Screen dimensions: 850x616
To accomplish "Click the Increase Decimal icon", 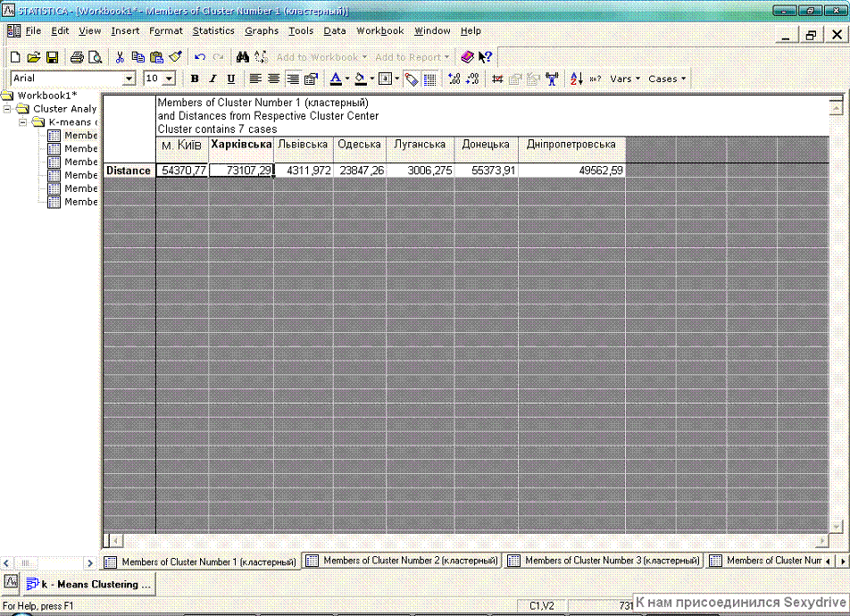I will pyautogui.click(x=454, y=79).
